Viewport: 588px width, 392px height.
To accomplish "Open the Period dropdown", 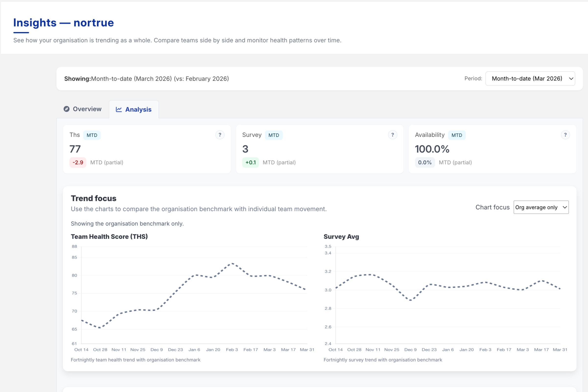I will (x=530, y=78).
